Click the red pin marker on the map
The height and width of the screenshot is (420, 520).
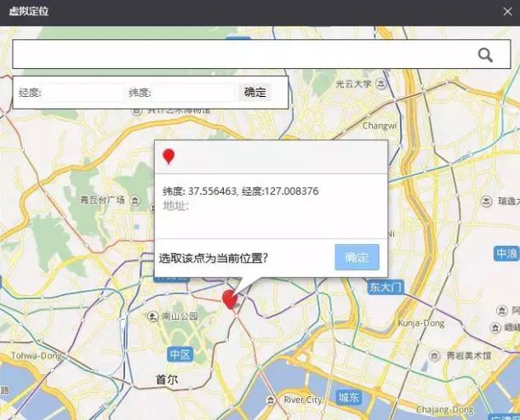pos(229,299)
